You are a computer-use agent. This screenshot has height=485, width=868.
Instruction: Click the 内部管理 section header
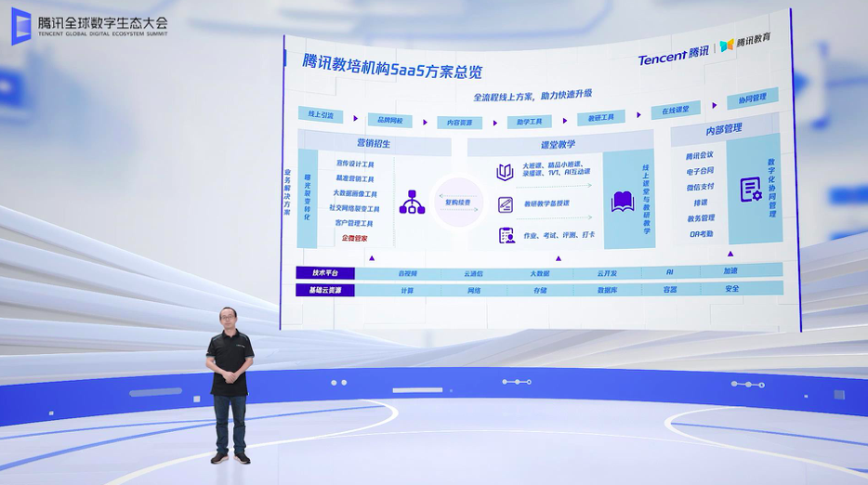tap(724, 128)
